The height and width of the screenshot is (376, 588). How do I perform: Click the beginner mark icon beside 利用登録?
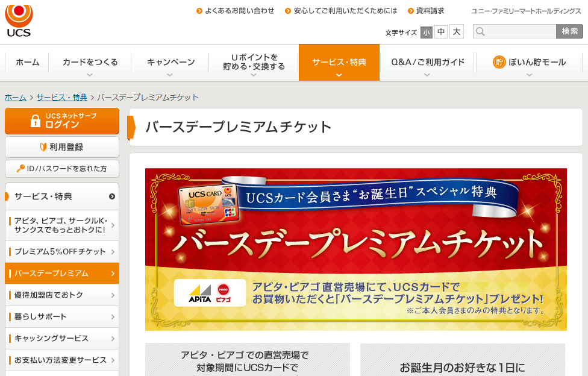43,146
